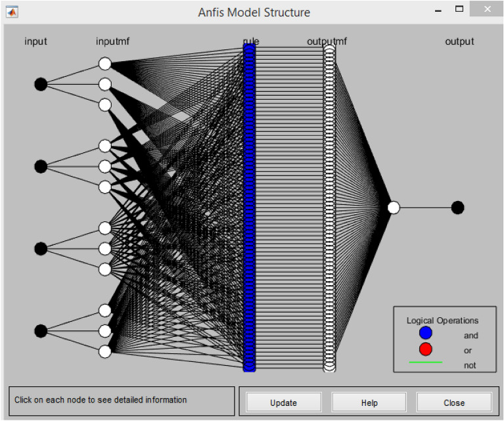Click the topmost black input node

coord(41,84)
